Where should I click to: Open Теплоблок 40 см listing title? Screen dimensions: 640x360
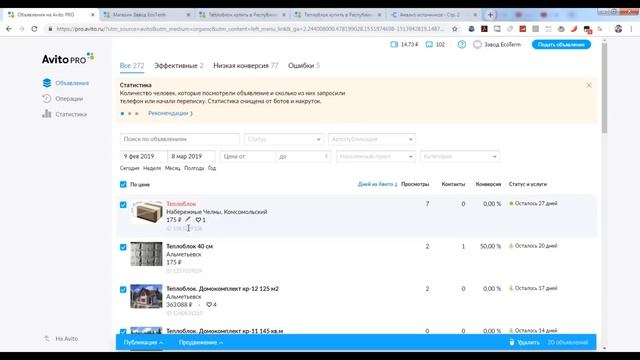[x=189, y=246]
